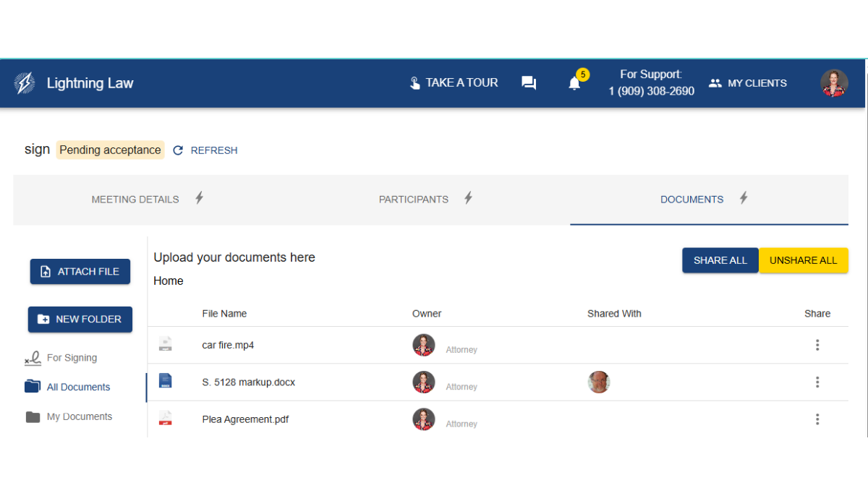
Task: Click the video file icon for car fire.mp4
Action: point(166,344)
